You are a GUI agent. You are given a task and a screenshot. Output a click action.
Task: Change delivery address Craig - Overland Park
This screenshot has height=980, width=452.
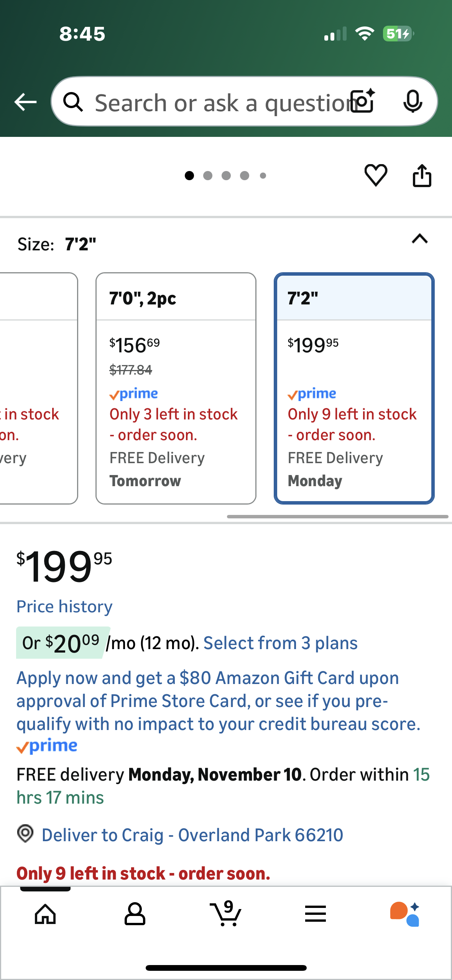click(192, 835)
